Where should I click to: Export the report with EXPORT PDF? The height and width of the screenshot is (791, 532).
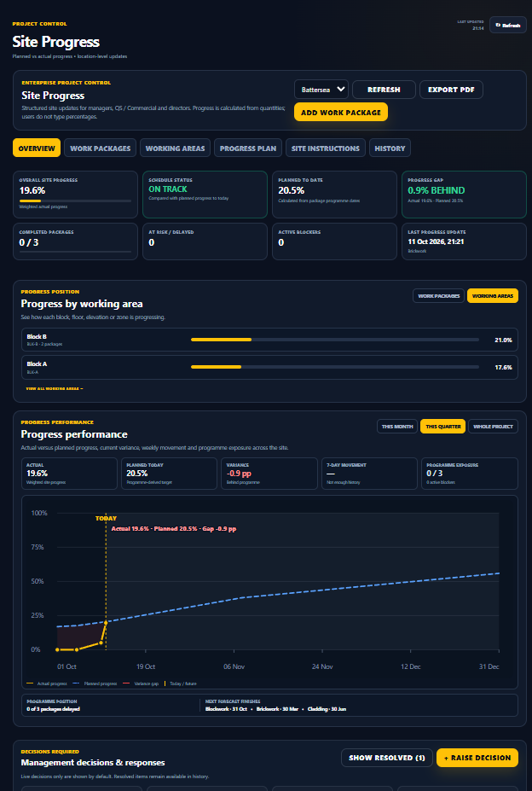pyautogui.click(x=451, y=90)
